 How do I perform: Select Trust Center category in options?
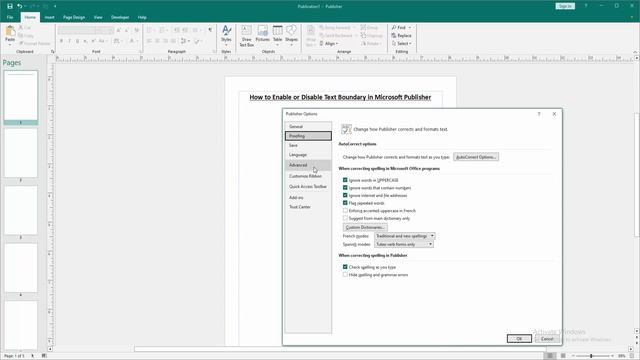(308, 207)
